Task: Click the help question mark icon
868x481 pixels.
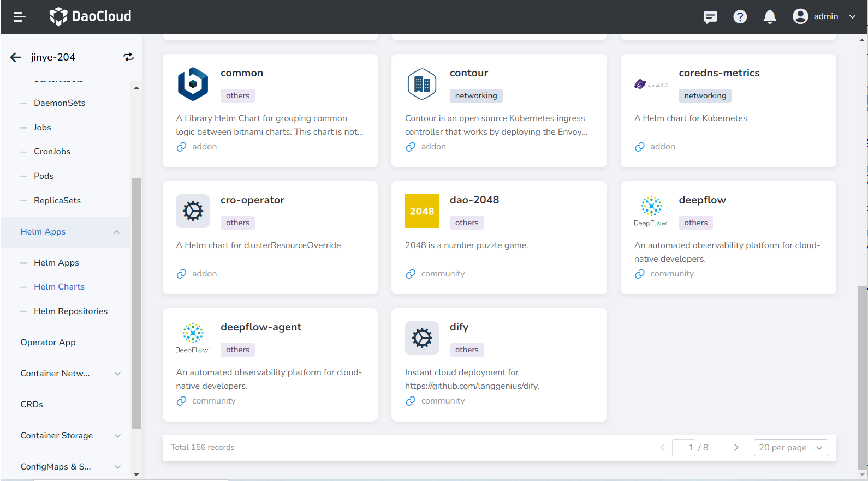Action: (740, 17)
